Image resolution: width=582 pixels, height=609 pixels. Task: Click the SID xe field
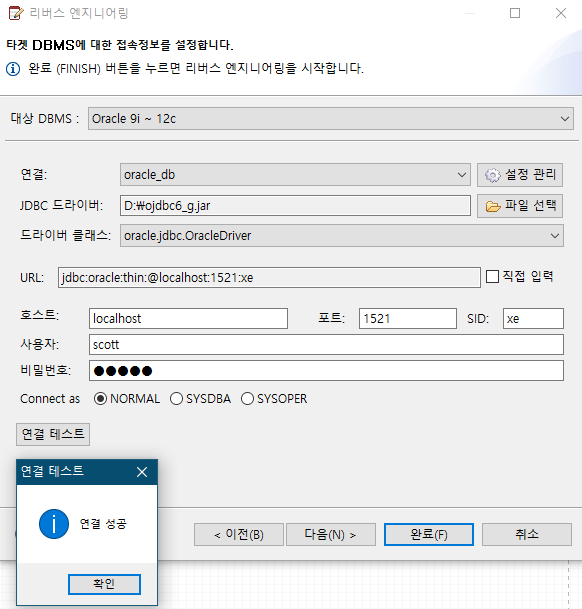click(533, 318)
